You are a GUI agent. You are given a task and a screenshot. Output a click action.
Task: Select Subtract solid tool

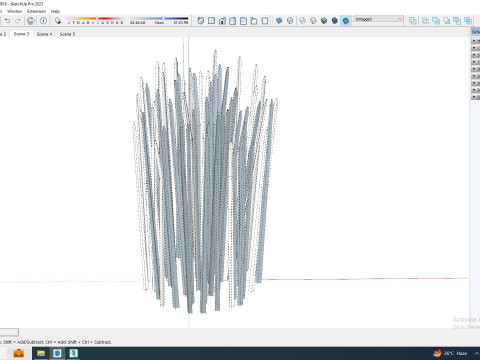[447, 21]
